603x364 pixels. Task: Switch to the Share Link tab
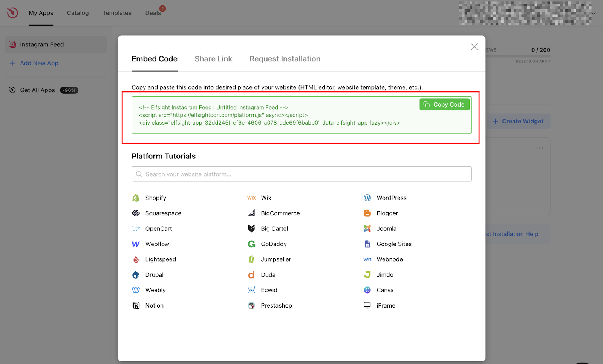click(213, 59)
